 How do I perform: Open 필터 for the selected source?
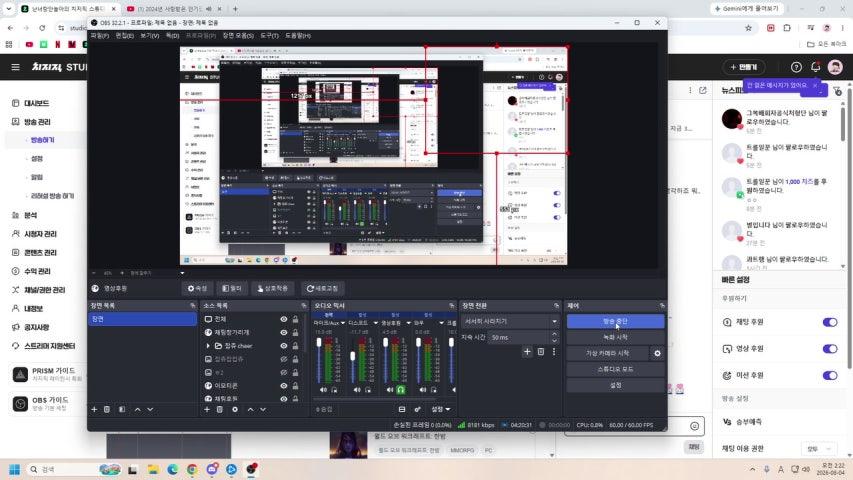coord(232,288)
